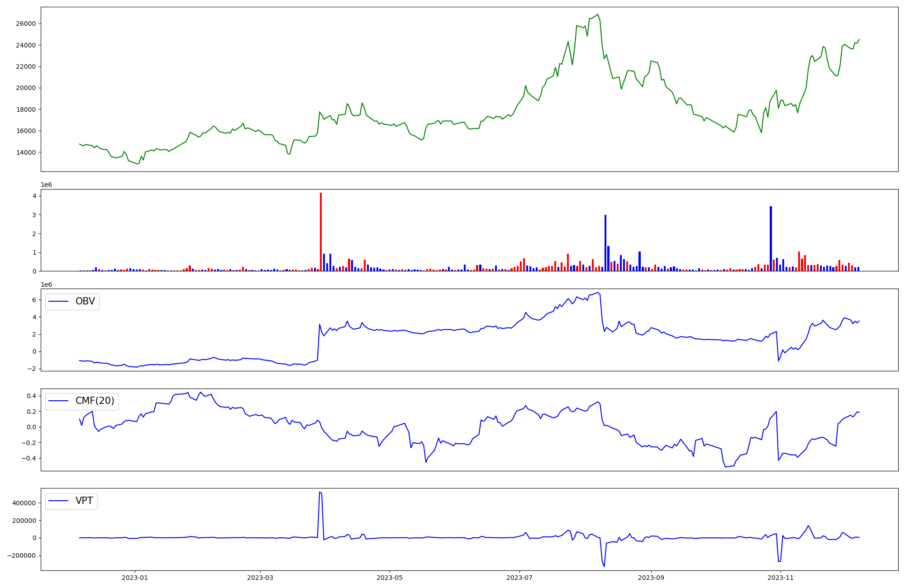Click the 2023-07 x-axis date label
Viewport: 905px width, 588px height.
pyautogui.click(x=519, y=578)
